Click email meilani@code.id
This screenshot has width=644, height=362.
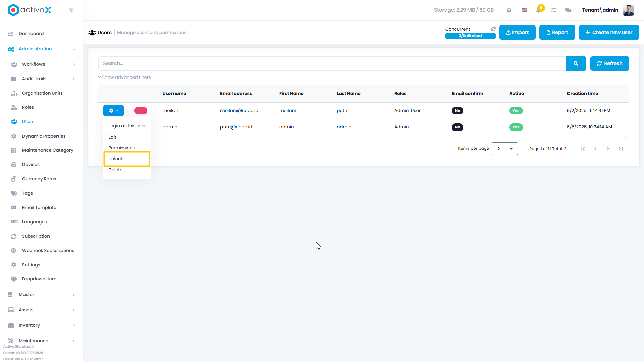tap(239, 111)
